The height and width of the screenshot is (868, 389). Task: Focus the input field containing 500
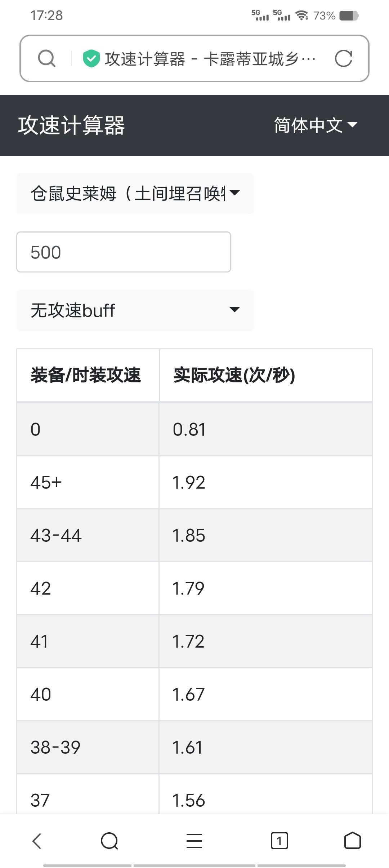[124, 252]
